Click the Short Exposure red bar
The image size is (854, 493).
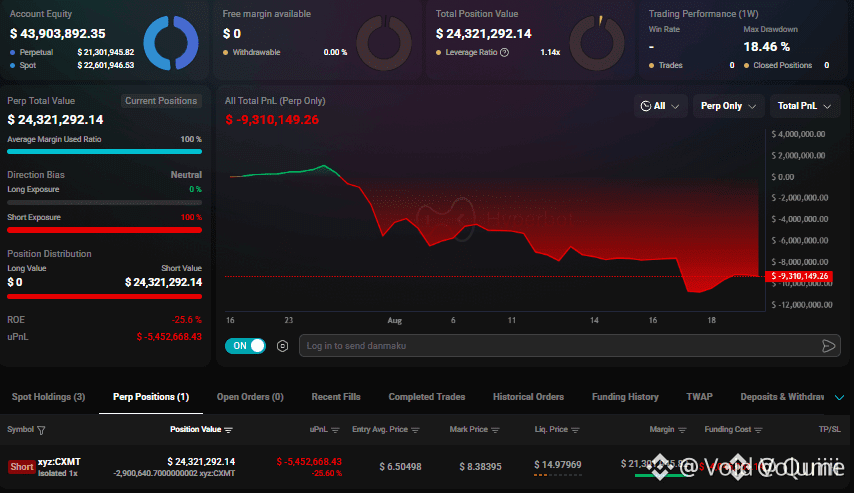(105, 230)
